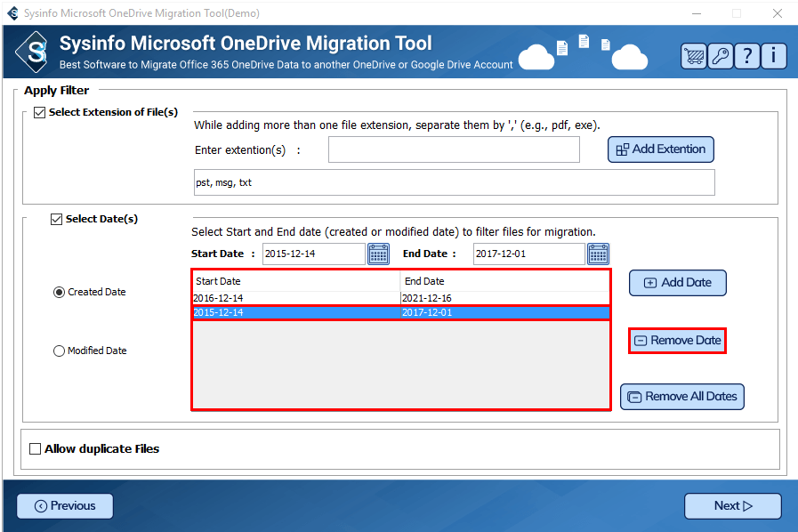Open the Start Date calendar picker
Viewport: 798px width, 532px height.
378,254
